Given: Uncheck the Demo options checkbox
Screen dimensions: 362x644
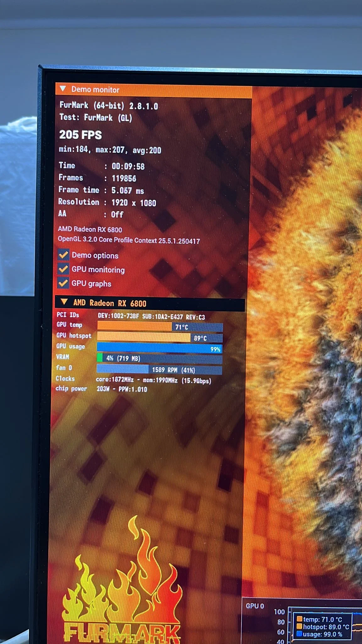Looking at the screenshot, I should click(63, 254).
